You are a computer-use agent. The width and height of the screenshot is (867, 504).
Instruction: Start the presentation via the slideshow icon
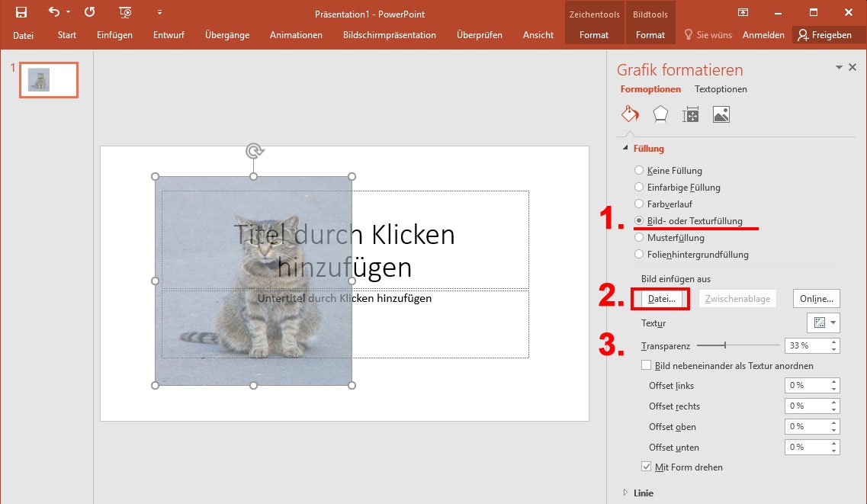pos(124,12)
